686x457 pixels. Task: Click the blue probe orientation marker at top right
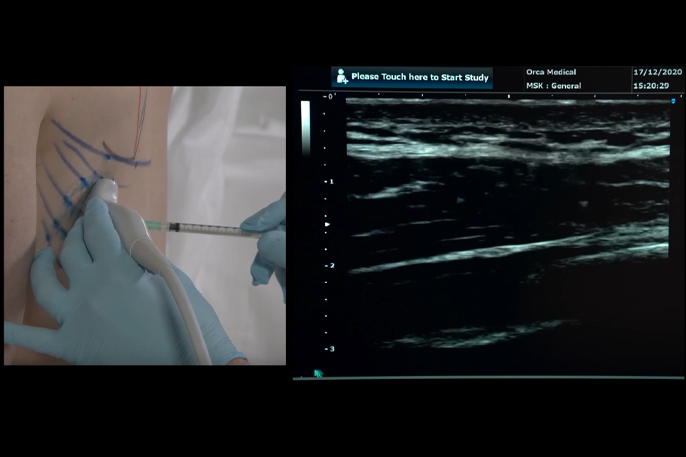click(x=673, y=101)
